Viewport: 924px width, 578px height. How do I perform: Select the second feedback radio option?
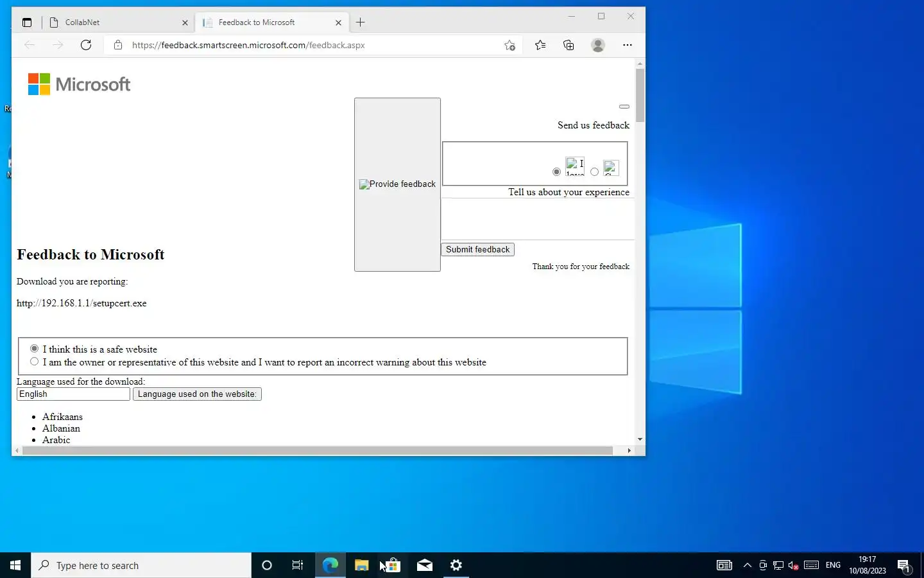pyautogui.click(x=594, y=171)
